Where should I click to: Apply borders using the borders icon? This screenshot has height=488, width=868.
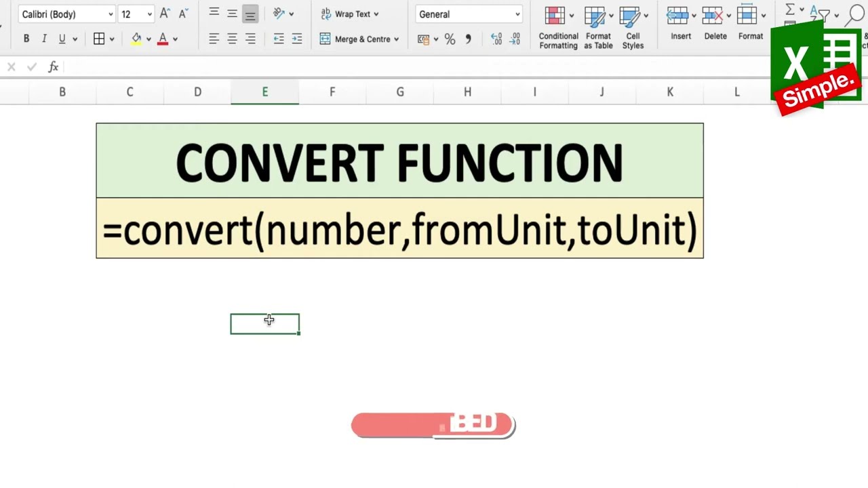click(99, 39)
